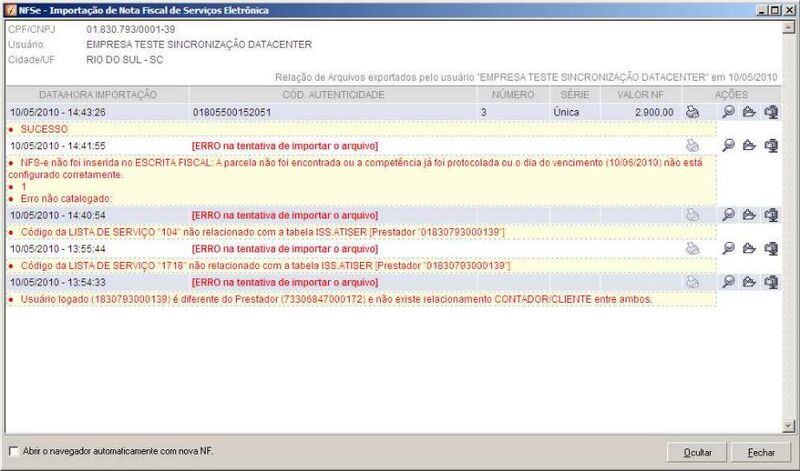Click greyed printer icon in 14:40:54 row

coord(692,215)
